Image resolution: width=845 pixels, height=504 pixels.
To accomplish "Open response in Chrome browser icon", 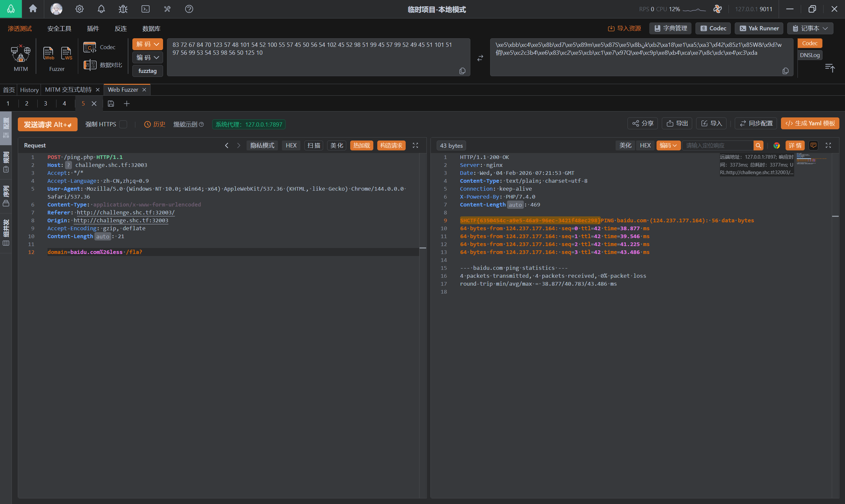I will [776, 145].
